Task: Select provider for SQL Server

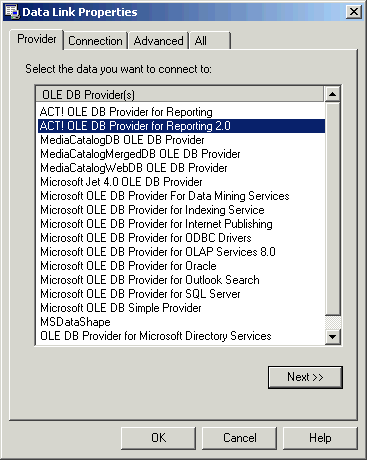Action: tap(181, 294)
